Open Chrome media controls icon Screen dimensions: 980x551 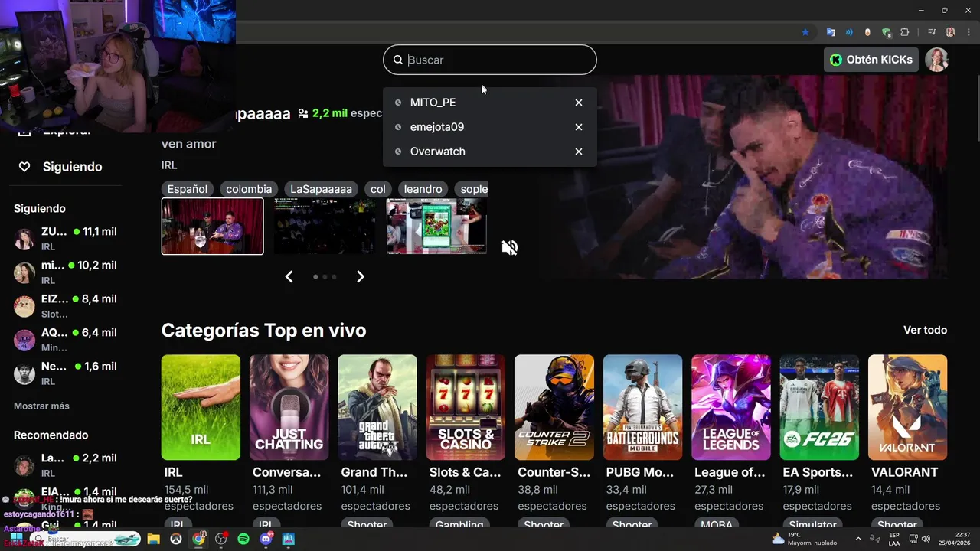coord(932,32)
